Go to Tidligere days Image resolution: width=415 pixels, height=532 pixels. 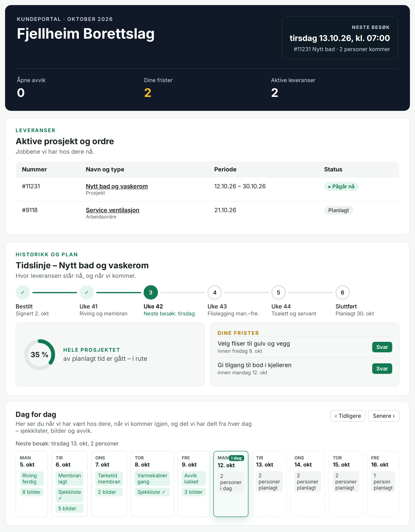348,416
